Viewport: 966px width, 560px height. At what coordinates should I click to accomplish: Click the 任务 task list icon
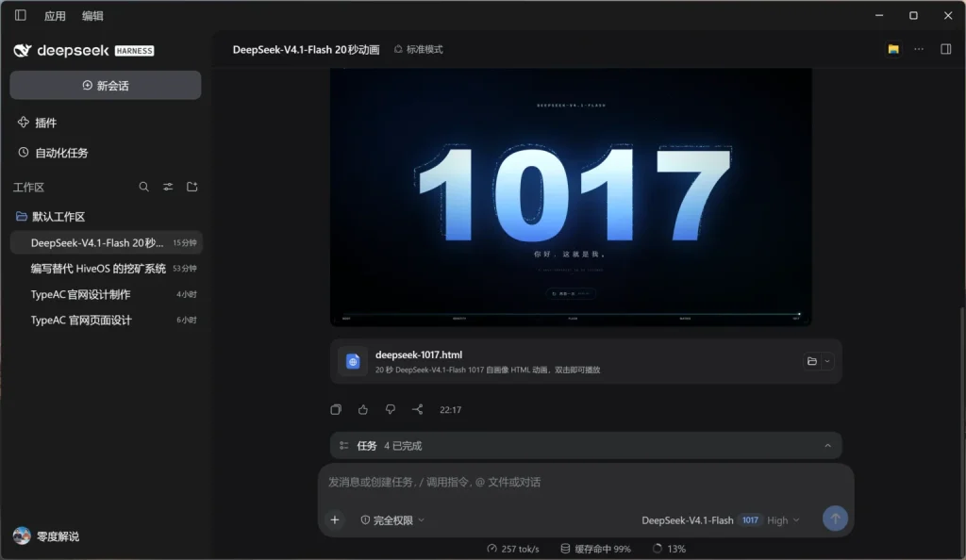(x=343, y=446)
